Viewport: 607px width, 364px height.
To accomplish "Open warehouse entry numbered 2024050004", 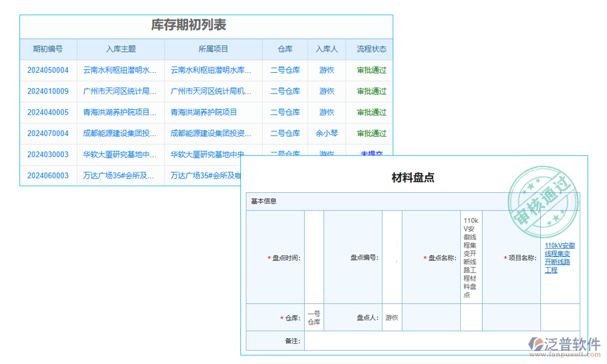I will [48, 70].
